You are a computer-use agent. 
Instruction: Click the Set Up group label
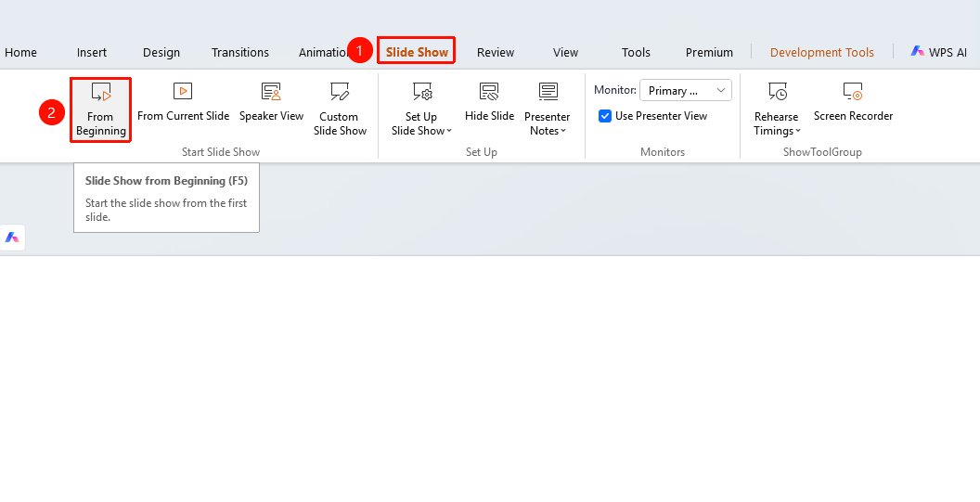pos(482,152)
